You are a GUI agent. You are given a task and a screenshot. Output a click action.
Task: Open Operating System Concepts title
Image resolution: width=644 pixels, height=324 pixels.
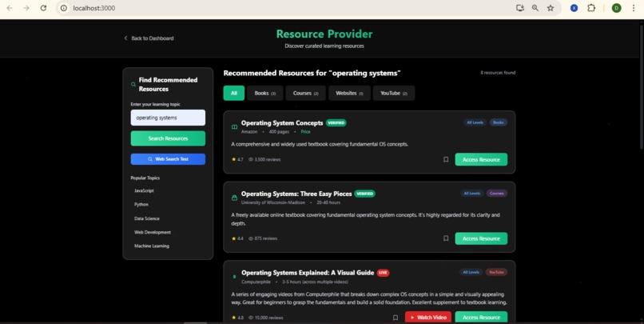point(282,123)
